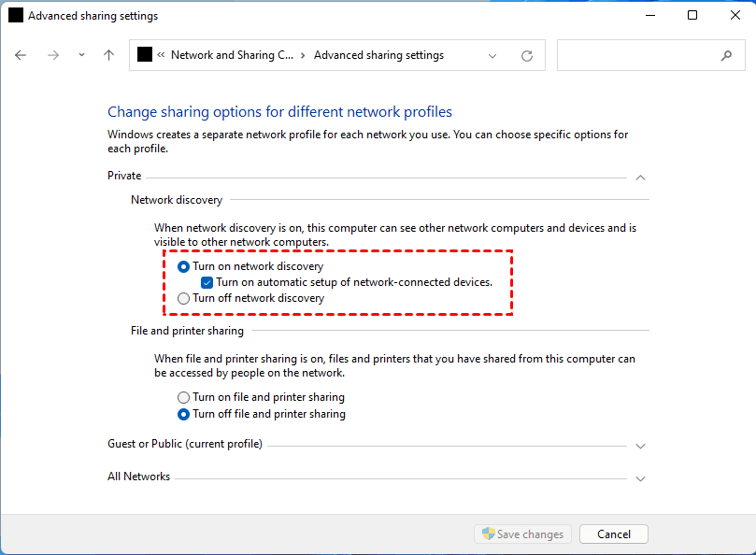
Task: Click the Cancel button
Action: pos(613,534)
